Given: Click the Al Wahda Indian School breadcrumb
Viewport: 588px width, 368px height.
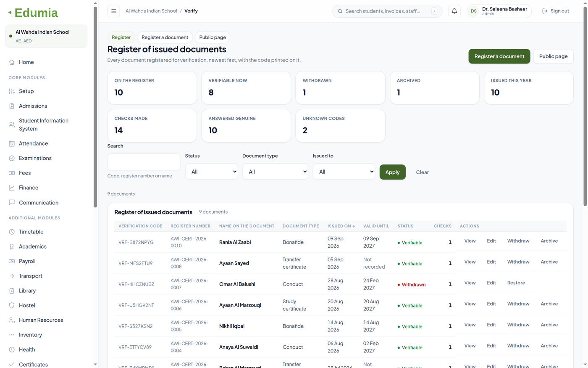Looking at the screenshot, I should [151, 11].
